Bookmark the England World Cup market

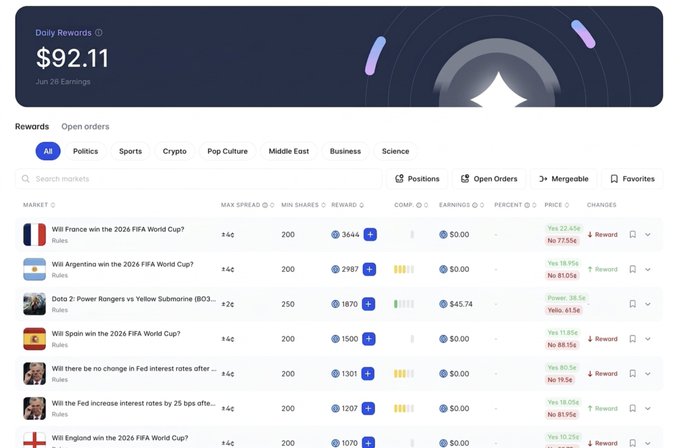click(633, 443)
